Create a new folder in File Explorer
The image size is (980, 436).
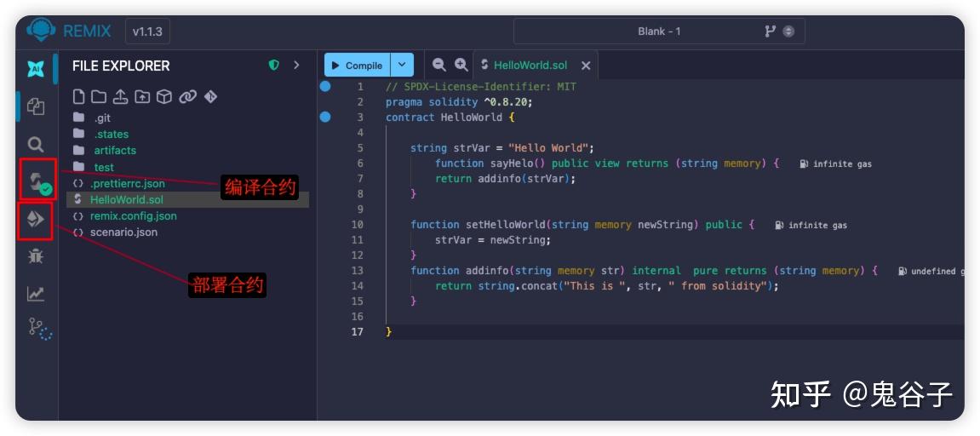99,96
